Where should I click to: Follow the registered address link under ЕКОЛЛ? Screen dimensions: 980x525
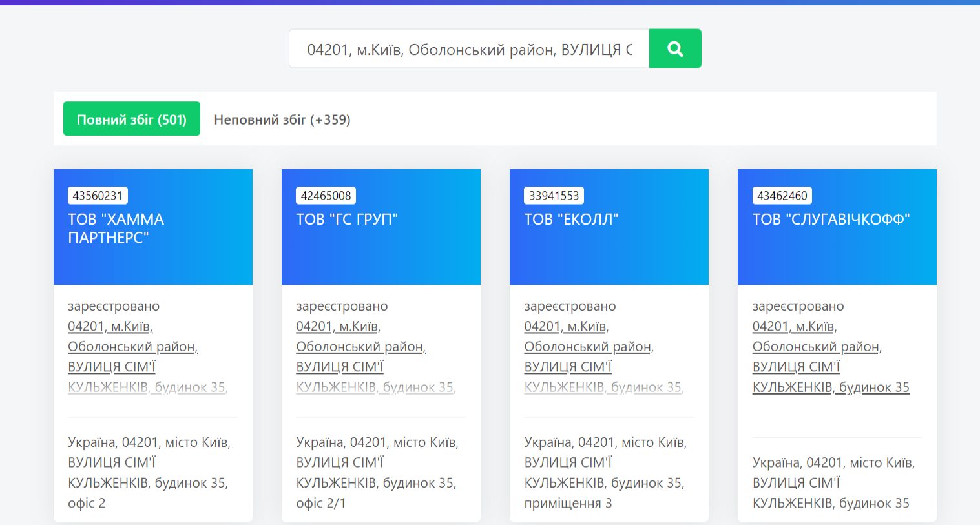point(589,347)
